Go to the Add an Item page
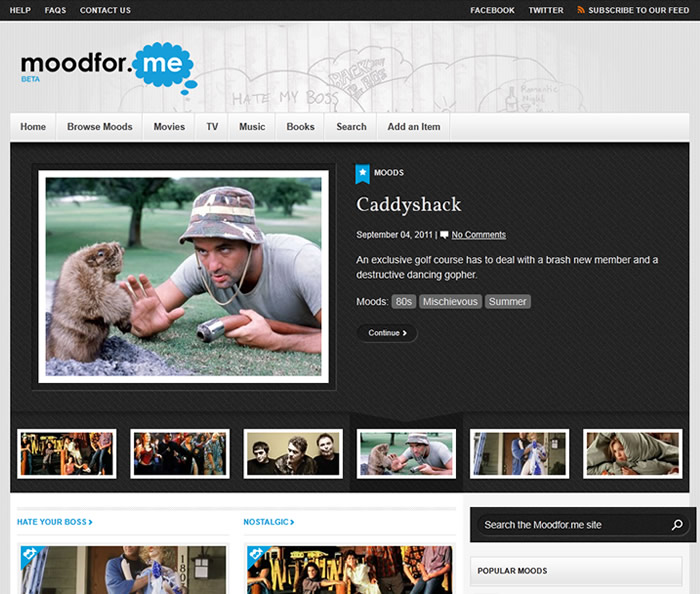 pos(413,127)
